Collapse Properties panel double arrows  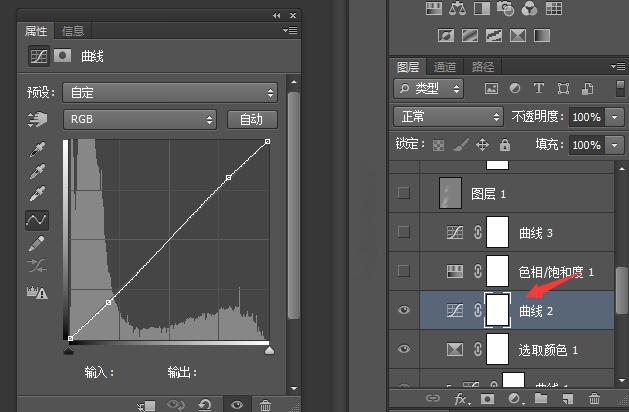(x=277, y=15)
